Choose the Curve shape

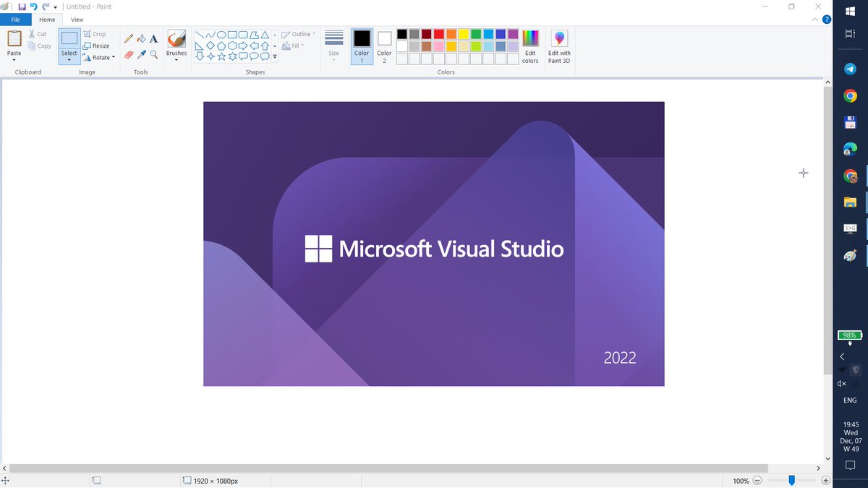tap(210, 34)
